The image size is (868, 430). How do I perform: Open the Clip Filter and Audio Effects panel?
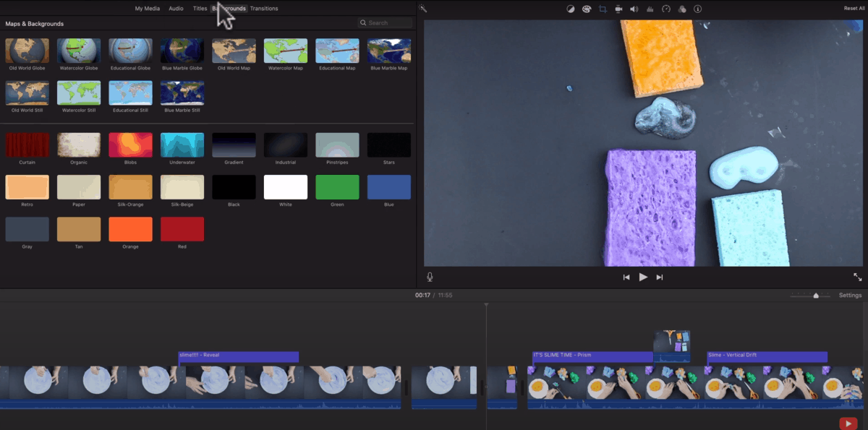(681, 9)
